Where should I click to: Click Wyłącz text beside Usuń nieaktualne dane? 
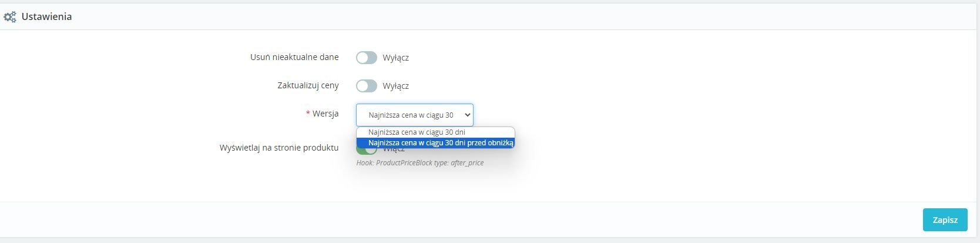395,58
